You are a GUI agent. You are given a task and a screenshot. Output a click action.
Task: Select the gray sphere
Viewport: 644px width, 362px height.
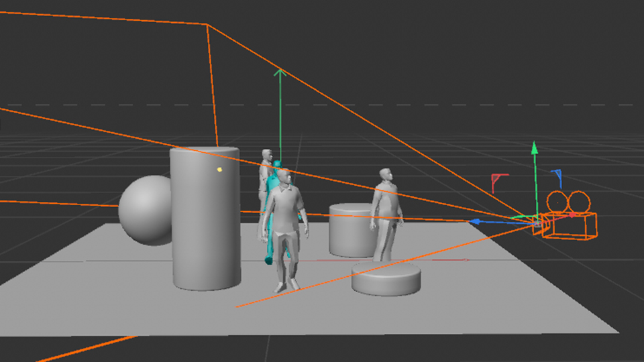[x=144, y=210]
